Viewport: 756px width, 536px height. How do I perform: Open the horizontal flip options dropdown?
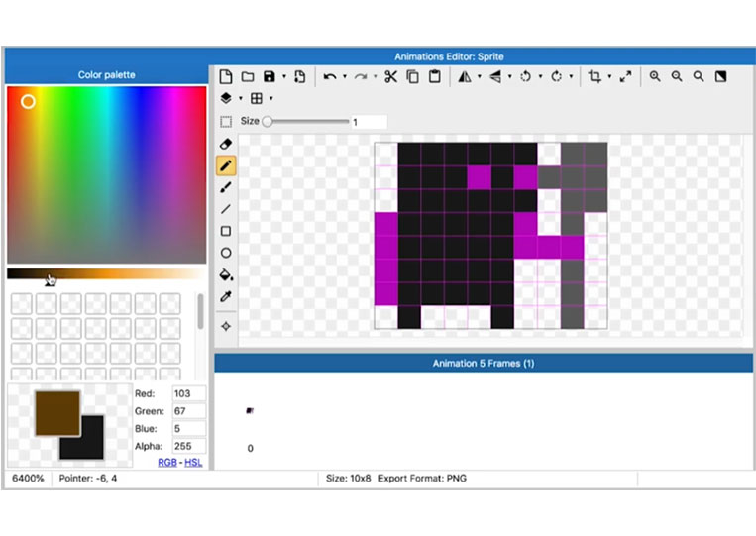pos(479,76)
